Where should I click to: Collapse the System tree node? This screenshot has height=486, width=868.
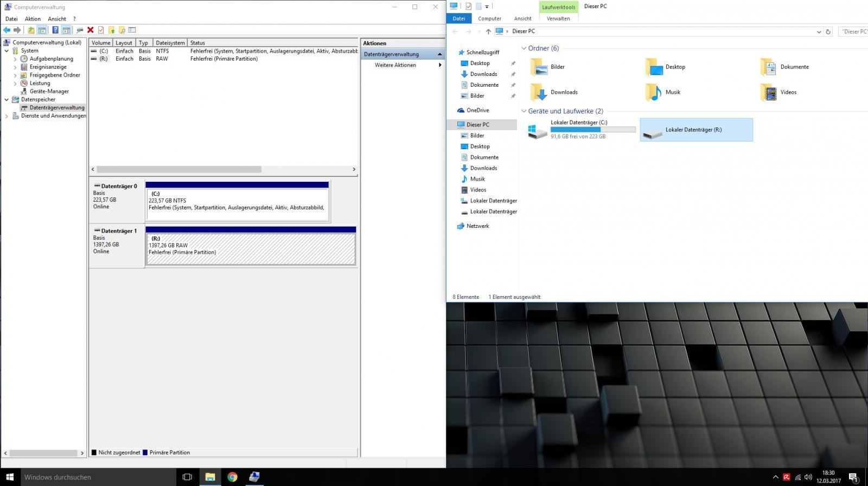click(x=7, y=50)
